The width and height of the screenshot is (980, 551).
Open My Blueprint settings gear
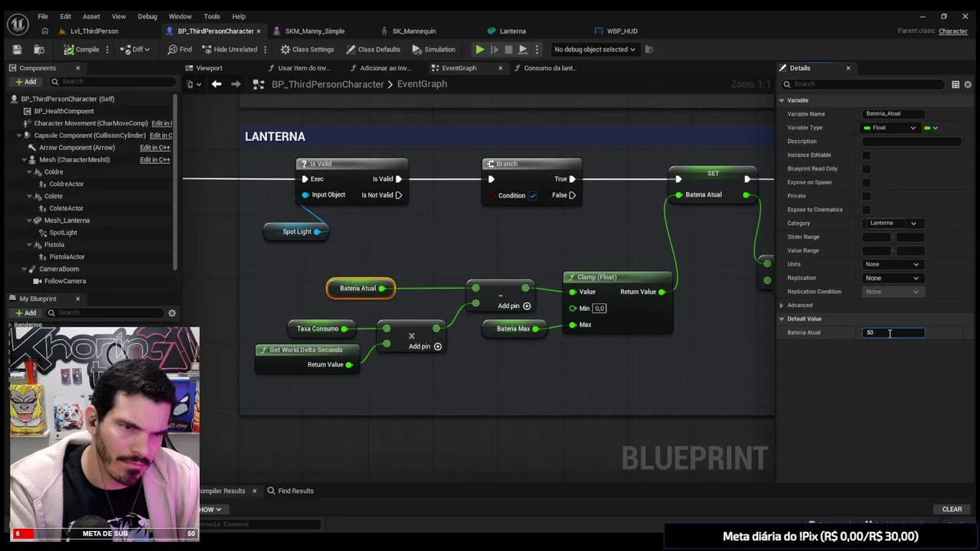[172, 313]
